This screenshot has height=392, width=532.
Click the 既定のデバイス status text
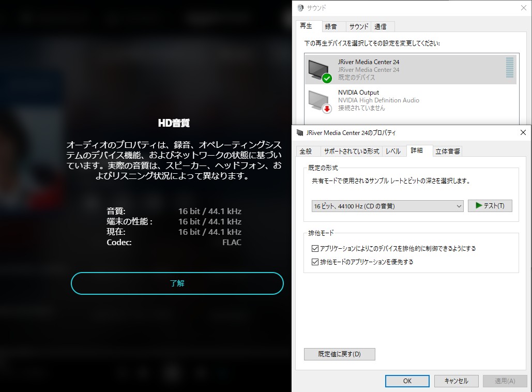(357, 78)
